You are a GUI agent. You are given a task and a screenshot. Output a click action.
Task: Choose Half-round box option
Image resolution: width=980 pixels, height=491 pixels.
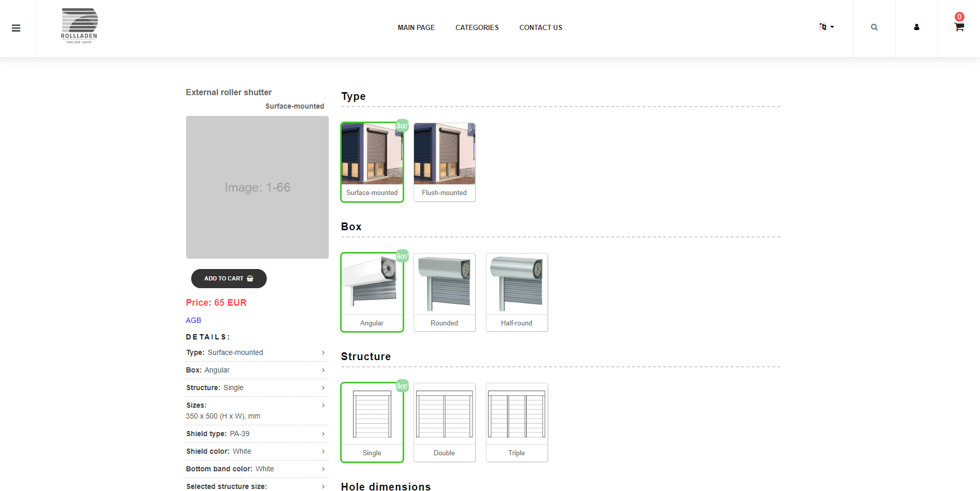tap(516, 292)
